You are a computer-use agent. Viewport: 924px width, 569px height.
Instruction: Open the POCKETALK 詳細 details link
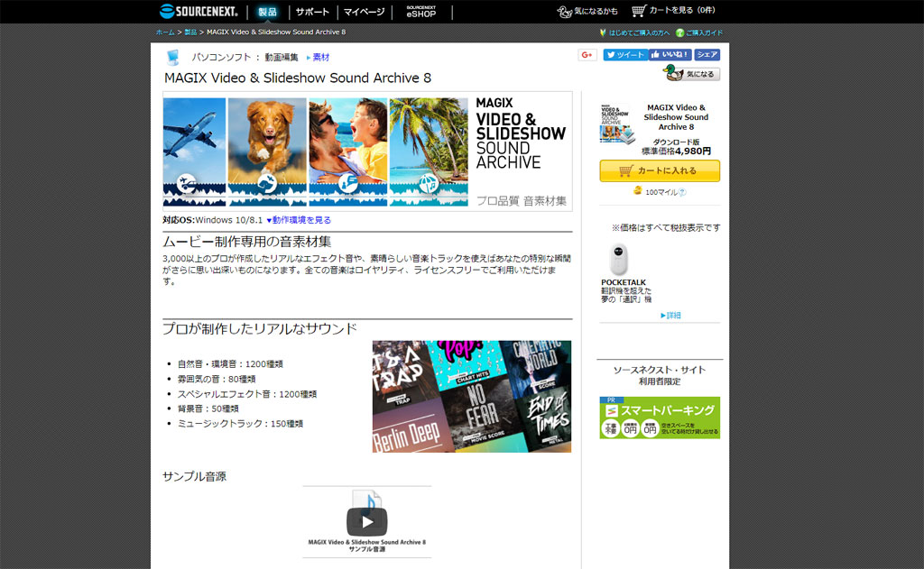(670, 316)
